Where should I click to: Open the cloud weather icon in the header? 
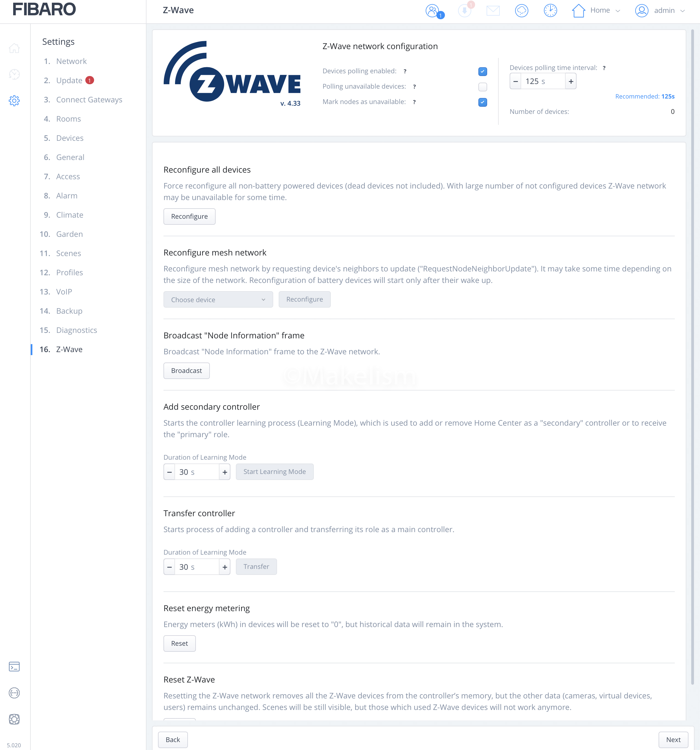(522, 10)
